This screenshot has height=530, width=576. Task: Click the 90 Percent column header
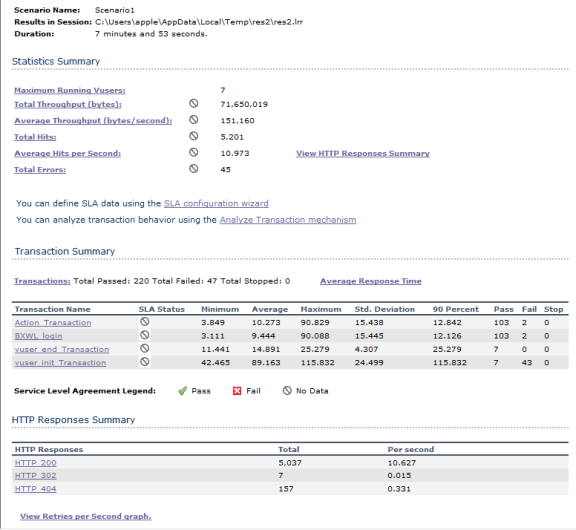point(456,309)
